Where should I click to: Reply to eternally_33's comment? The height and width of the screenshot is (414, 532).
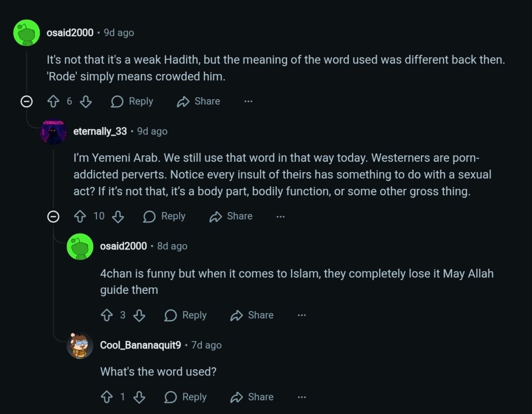point(164,216)
